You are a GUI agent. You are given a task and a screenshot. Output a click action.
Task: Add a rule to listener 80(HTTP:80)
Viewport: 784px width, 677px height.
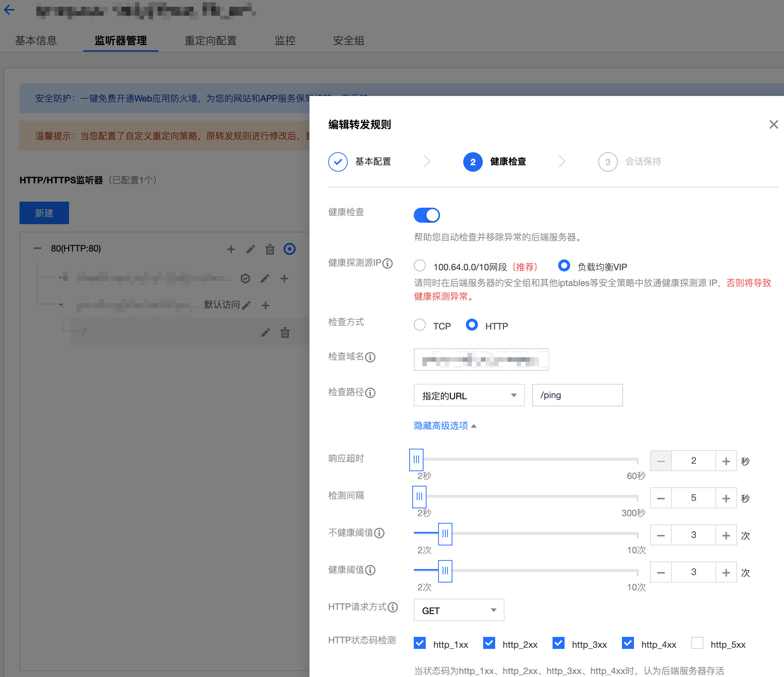[231, 249]
